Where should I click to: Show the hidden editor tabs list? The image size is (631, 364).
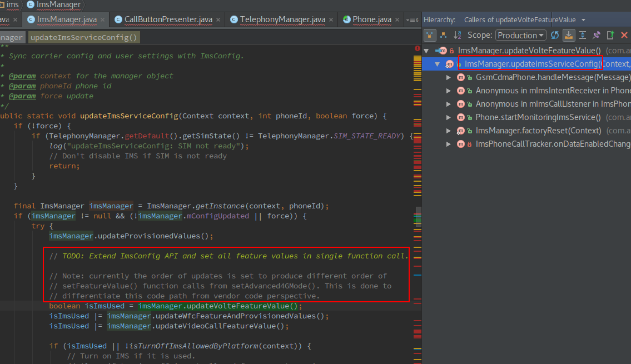[412, 19]
